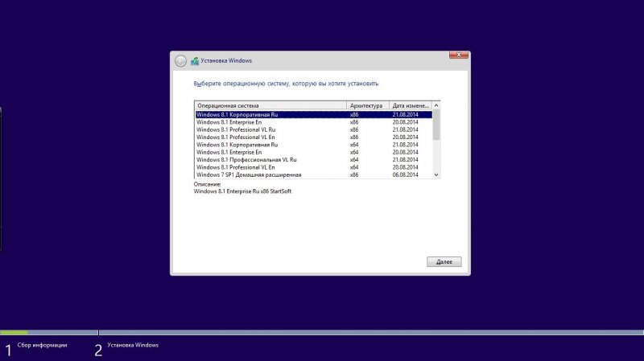
Task: Click the Windows Setup icon in title bar
Action: 195,61
